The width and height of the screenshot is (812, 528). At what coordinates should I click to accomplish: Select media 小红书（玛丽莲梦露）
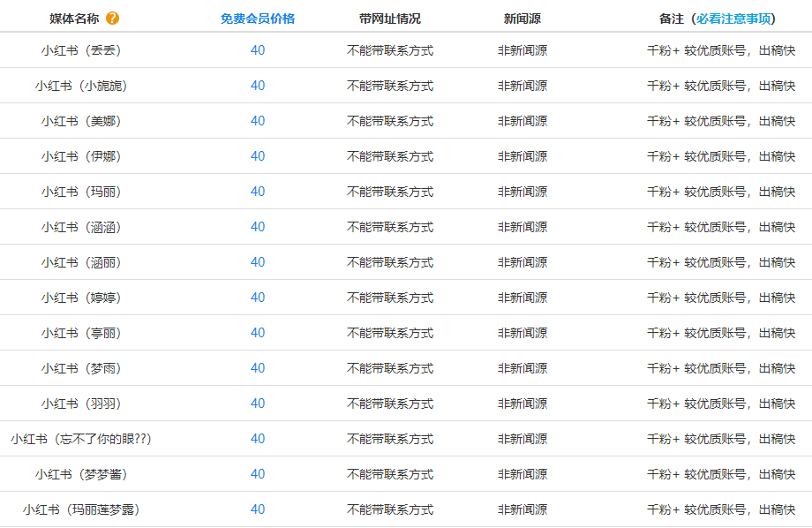pos(81,509)
